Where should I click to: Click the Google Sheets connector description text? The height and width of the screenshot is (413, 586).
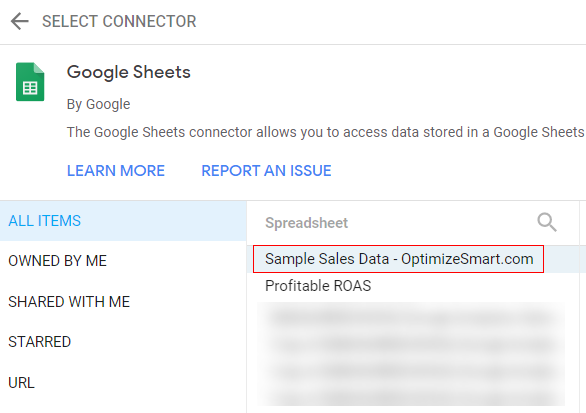click(x=326, y=132)
